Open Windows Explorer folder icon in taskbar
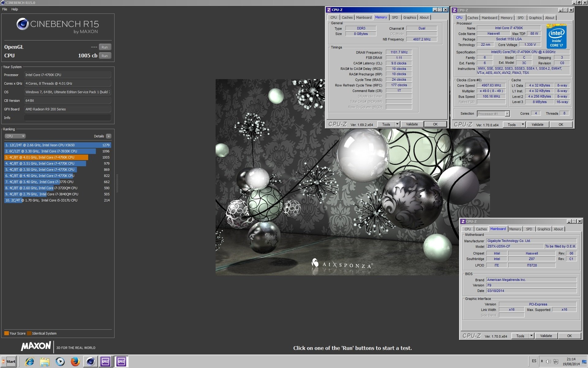This screenshot has height=368, width=588. tap(45, 362)
